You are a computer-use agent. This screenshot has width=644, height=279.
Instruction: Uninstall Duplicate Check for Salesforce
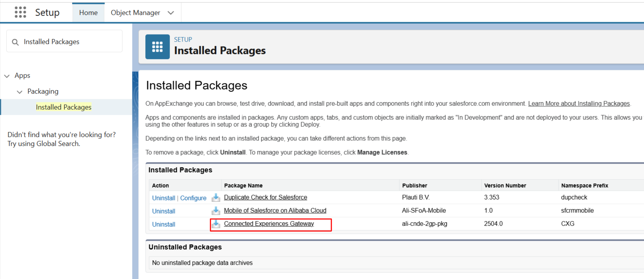point(164,198)
